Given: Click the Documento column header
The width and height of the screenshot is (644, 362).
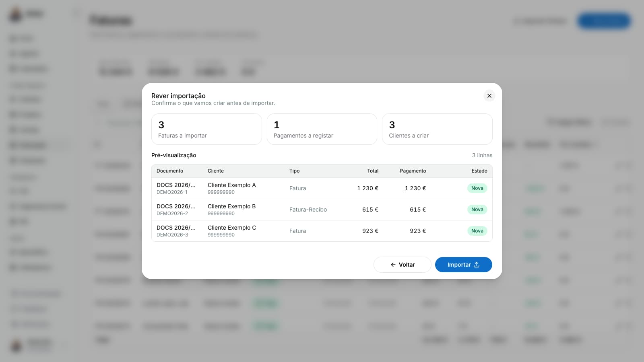Looking at the screenshot, I should tap(170, 171).
